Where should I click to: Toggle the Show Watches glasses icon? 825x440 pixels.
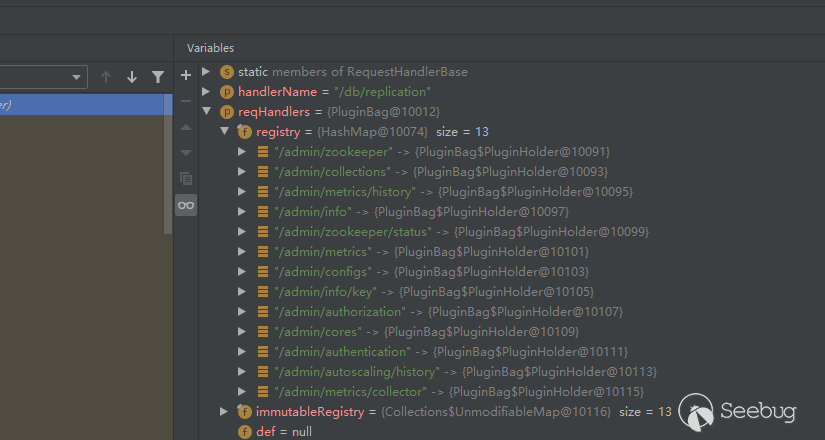pyautogui.click(x=185, y=205)
